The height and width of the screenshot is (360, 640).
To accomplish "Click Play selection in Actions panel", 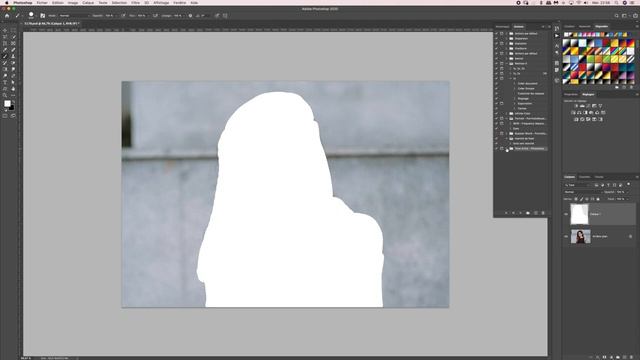I will (520, 213).
